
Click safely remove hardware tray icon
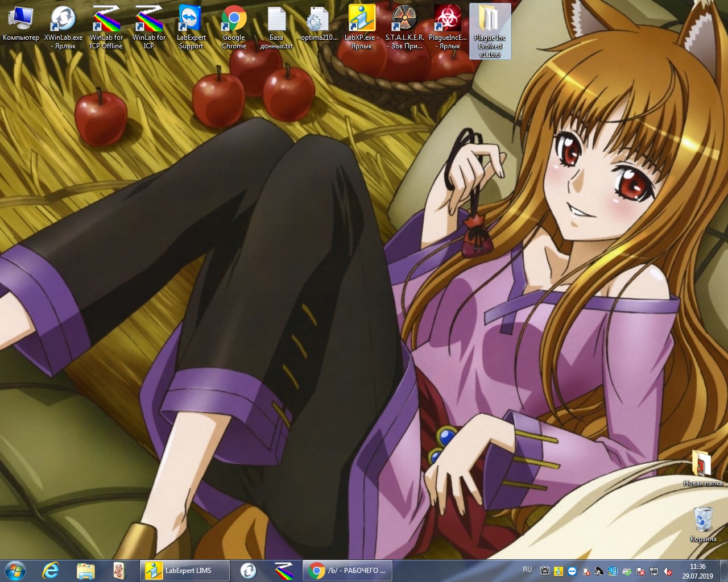[x=627, y=572]
